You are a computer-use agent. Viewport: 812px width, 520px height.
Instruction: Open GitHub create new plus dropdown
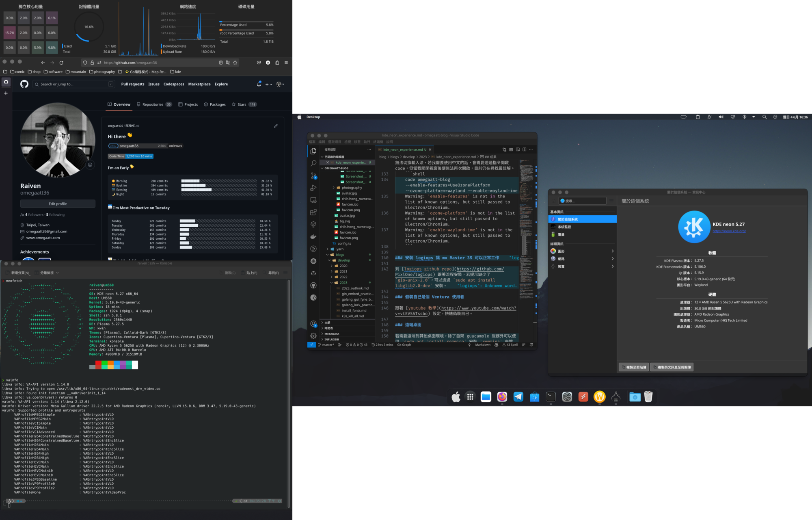268,84
